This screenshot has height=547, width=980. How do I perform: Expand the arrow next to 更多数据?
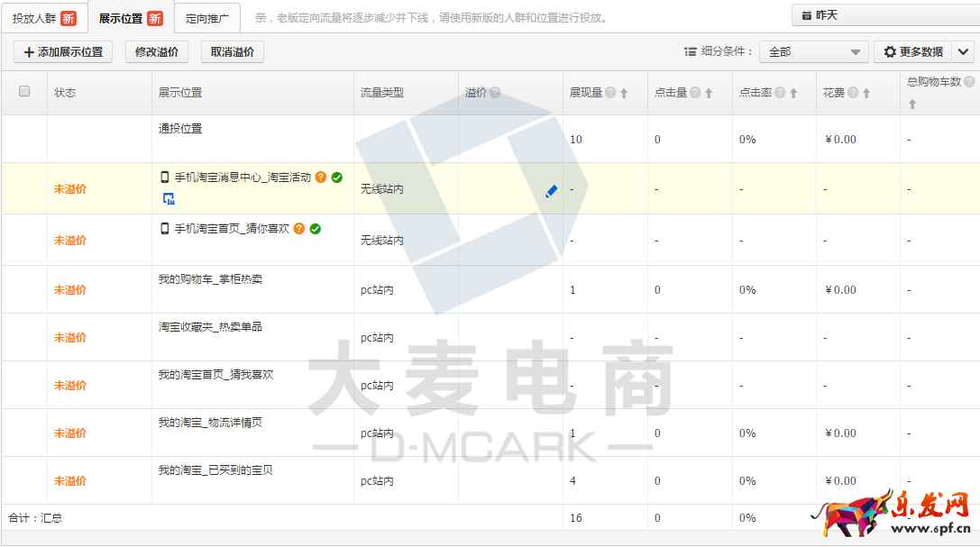click(963, 52)
